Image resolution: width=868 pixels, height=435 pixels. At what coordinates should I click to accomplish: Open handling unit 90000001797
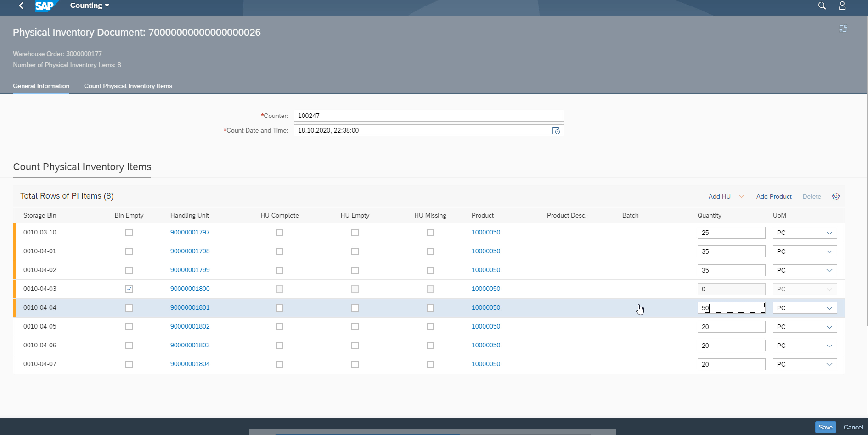tap(190, 232)
